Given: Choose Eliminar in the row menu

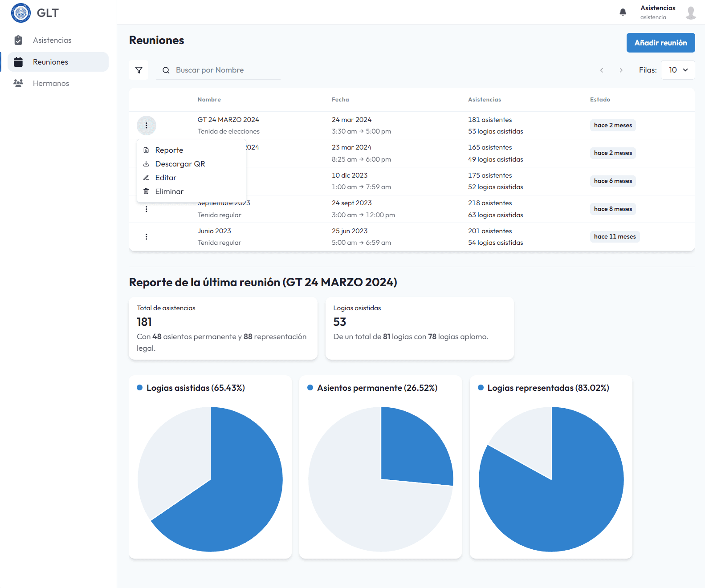Looking at the screenshot, I should pyautogui.click(x=169, y=192).
